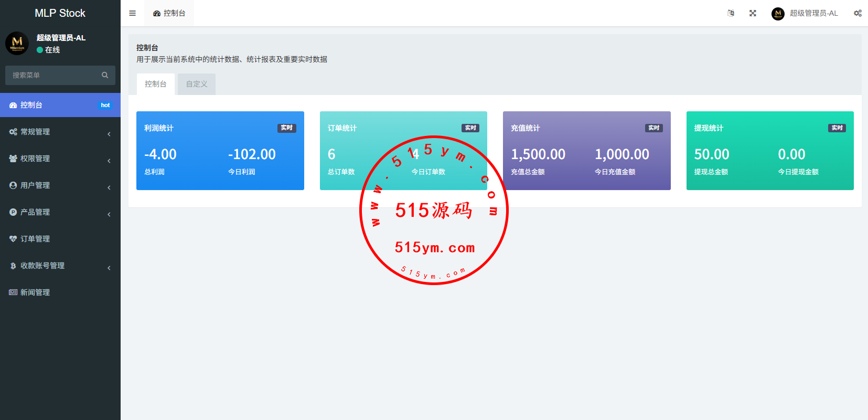Image resolution: width=868 pixels, height=420 pixels.
Task: Click the search magnifier icon in sidebar
Action: click(x=105, y=75)
